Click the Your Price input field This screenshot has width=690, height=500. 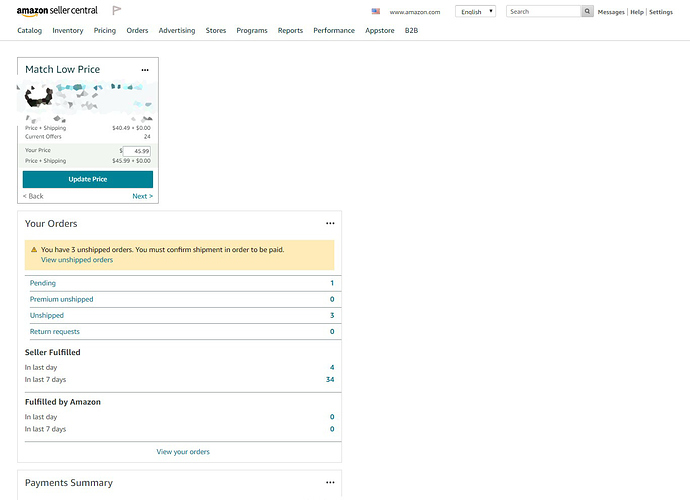tap(136, 151)
